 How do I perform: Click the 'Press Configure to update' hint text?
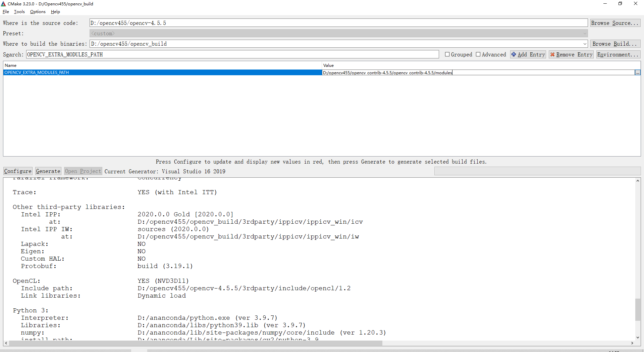321,162
